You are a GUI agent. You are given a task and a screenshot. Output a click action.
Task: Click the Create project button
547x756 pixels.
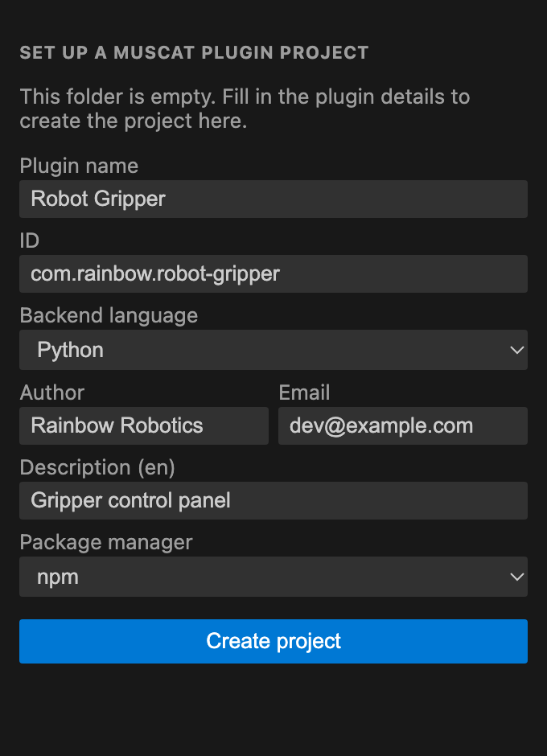pos(273,641)
